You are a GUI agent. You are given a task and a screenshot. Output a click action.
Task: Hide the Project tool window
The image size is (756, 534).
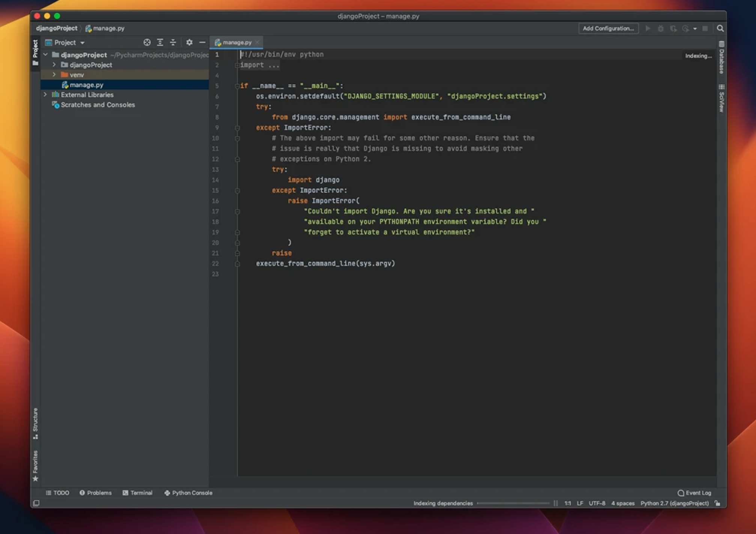point(202,42)
